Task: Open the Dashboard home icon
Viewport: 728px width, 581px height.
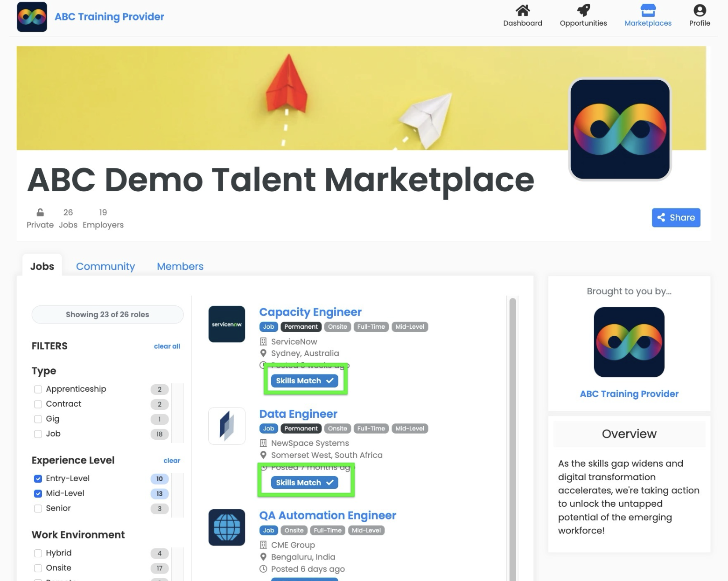Action: point(522,10)
